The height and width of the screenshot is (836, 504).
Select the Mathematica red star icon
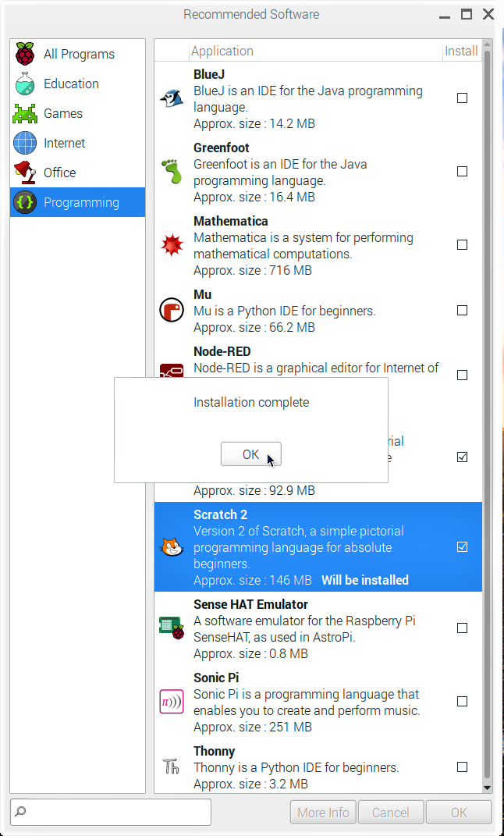coord(172,245)
